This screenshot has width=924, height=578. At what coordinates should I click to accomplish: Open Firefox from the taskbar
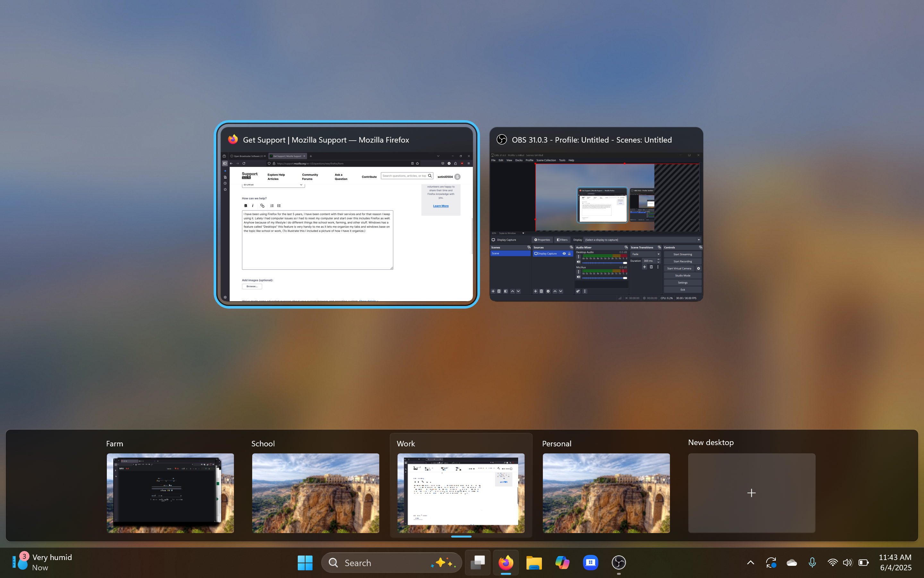click(506, 562)
